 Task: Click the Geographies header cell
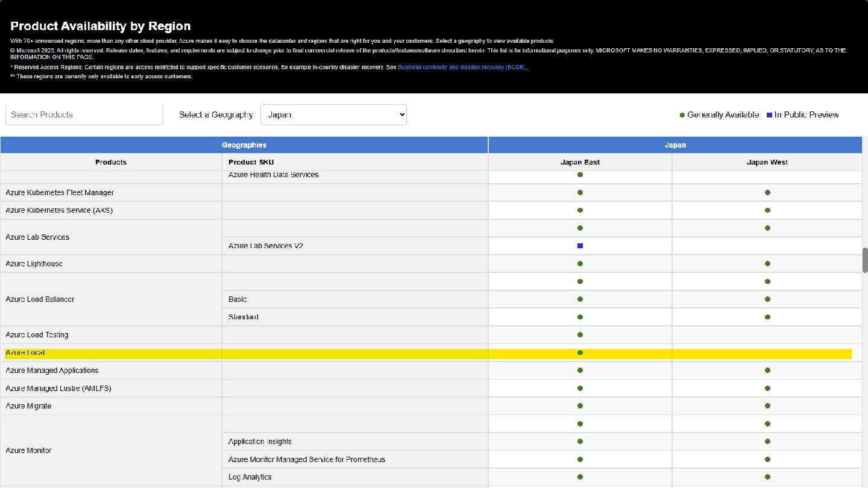coord(244,145)
